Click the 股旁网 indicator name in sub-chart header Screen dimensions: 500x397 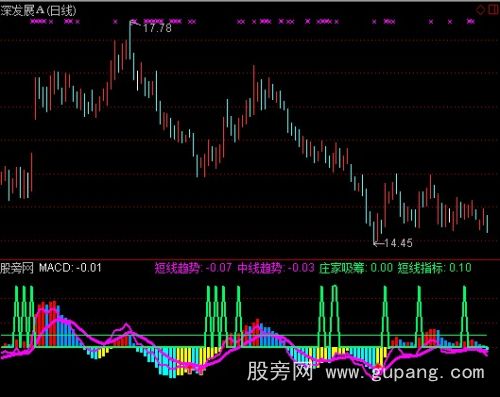(x=17, y=268)
